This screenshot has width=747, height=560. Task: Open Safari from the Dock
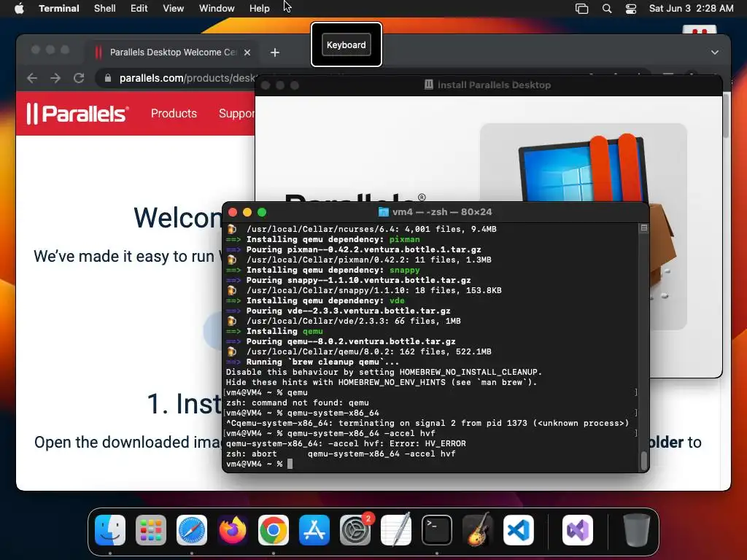pos(192,530)
